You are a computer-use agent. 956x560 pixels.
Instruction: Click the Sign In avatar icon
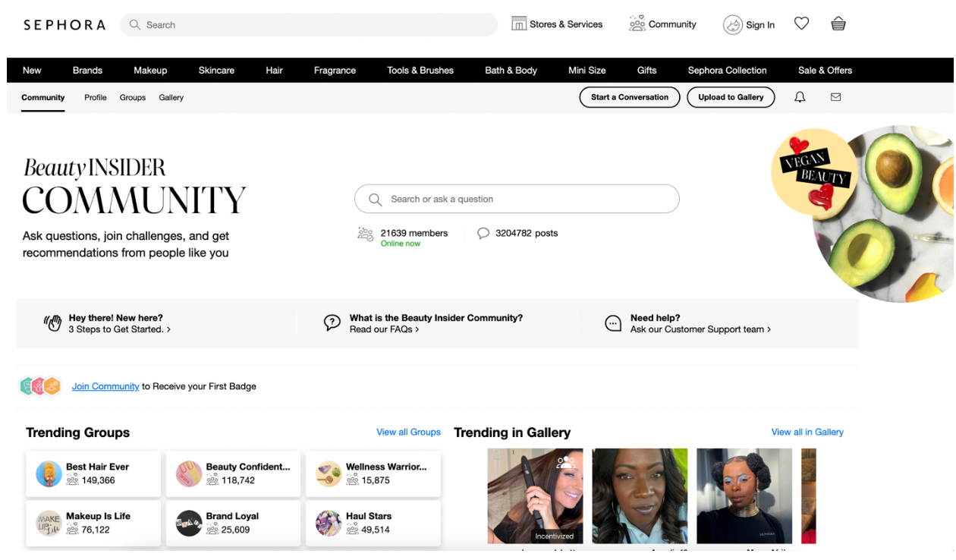[x=732, y=25]
